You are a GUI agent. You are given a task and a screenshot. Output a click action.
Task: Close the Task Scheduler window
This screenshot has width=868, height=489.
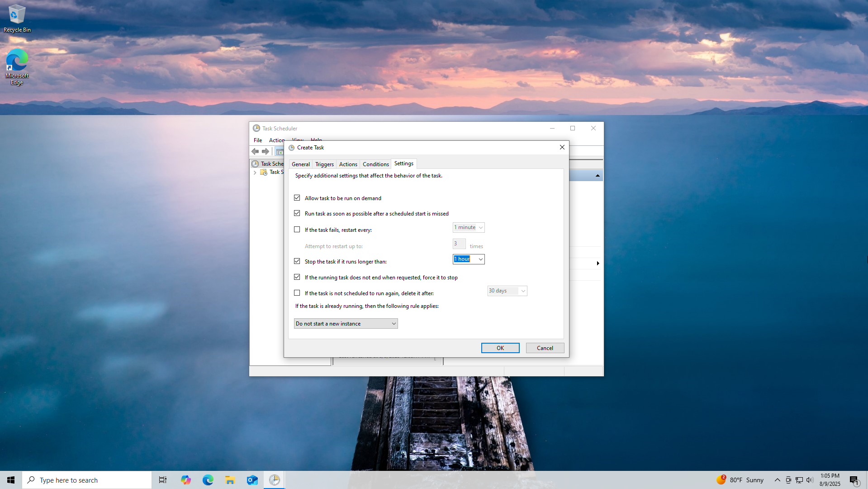(593, 128)
